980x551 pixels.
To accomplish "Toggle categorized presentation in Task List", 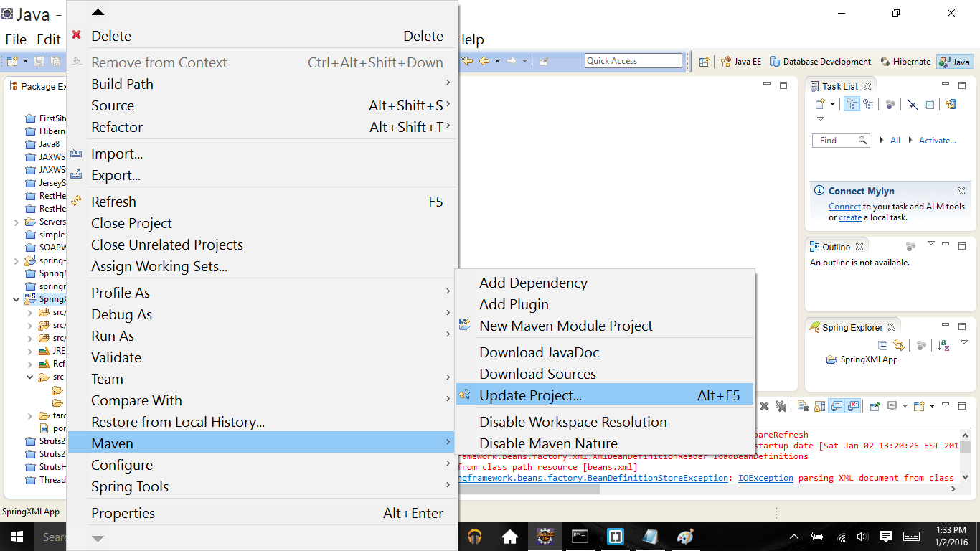I will 852,104.
